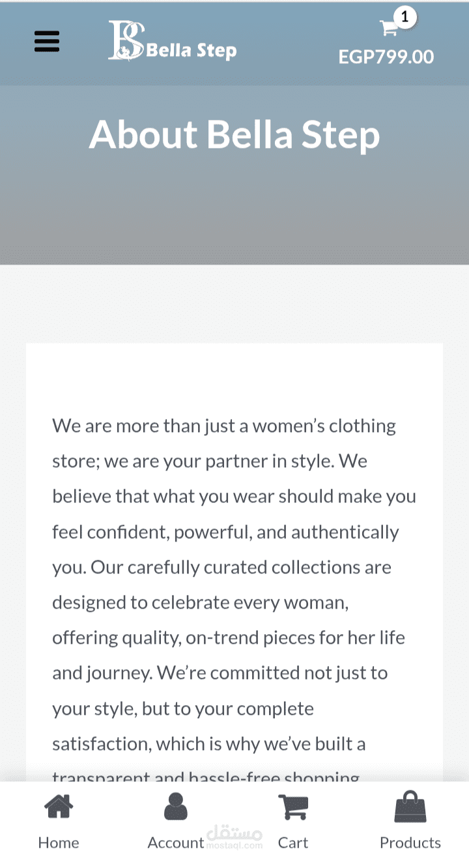Click the cart item count badge
Viewport: 469px width, 868px height.
point(405,17)
